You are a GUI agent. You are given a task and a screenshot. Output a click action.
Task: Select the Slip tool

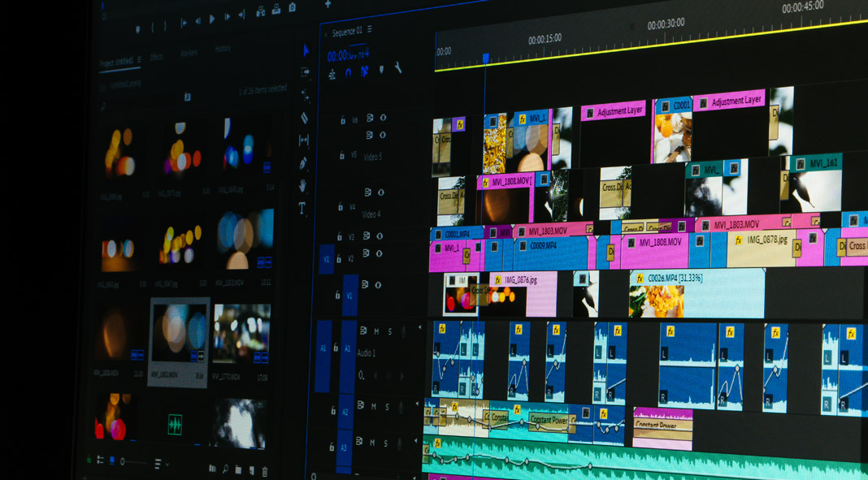(304, 140)
